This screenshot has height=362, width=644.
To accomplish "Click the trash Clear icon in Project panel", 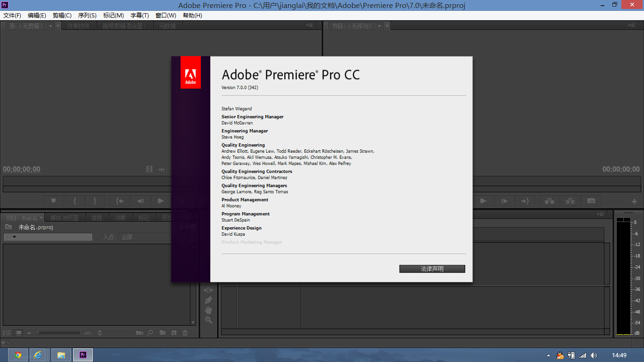I will tap(185, 333).
